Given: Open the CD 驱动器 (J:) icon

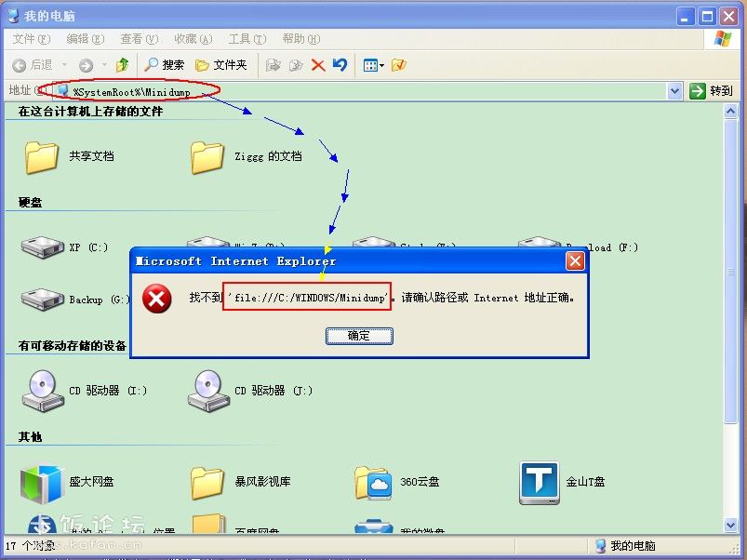Looking at the screenshot, I should 209,389.
